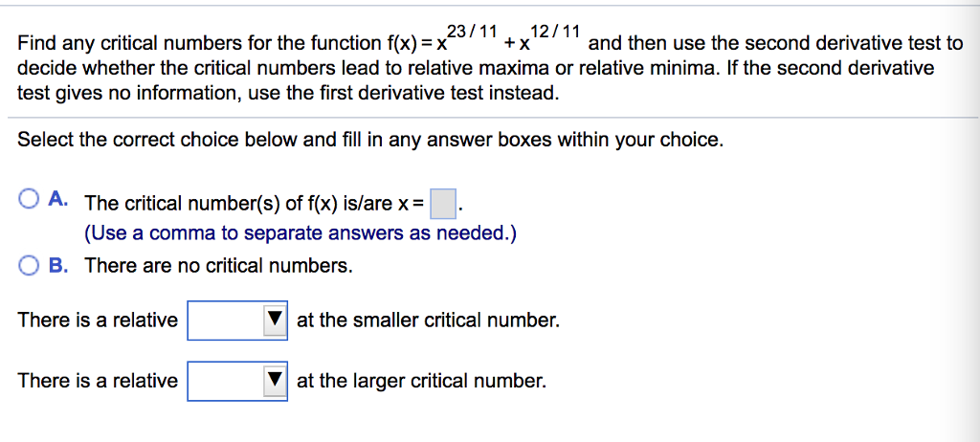Click the "at the larger critical number" text
The height and width of the screenshot is (442, 980).
(421, 381)
